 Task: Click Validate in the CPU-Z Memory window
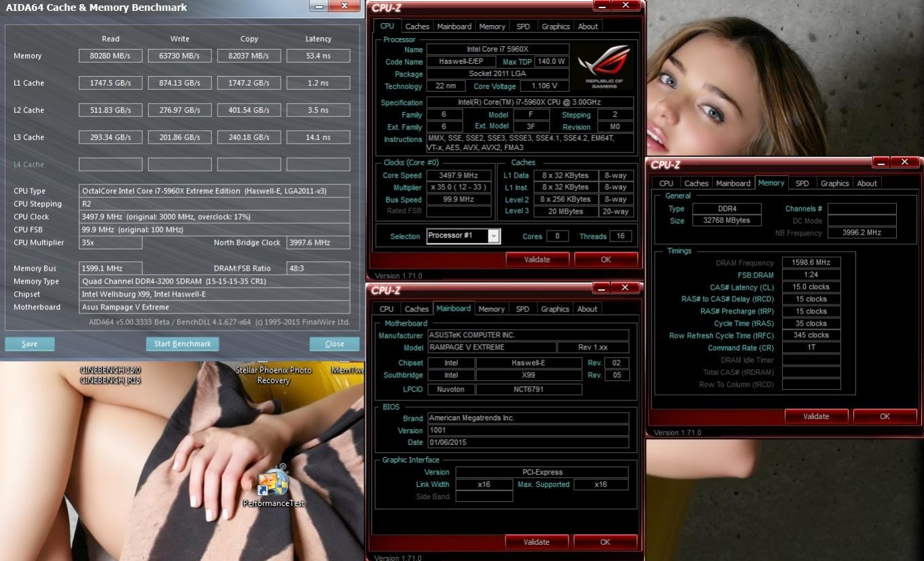click(816, 416)
